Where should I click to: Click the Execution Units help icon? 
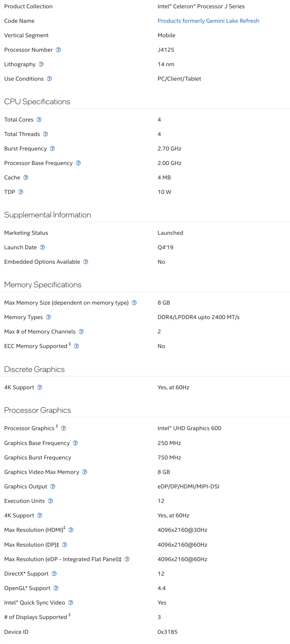pos(50,501)
